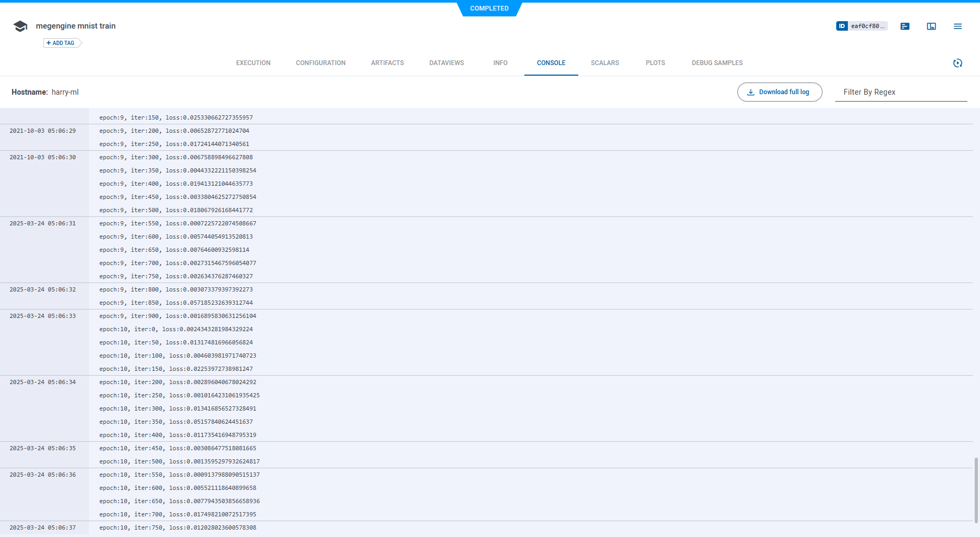The image size is (980, 537).
Task: Focus the Filter By Regex field
Action: coord(900,92)
